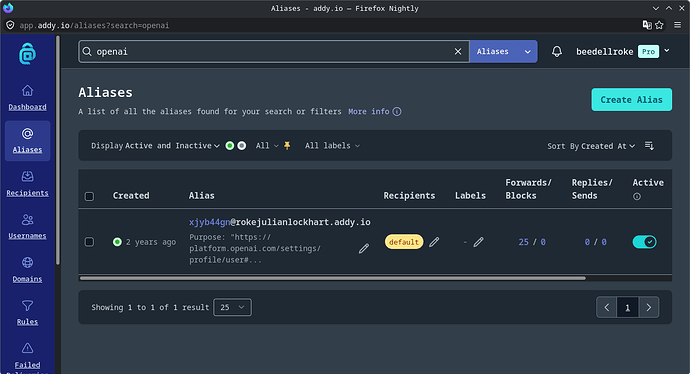Edit the alias purpose description pencil
The height and width of the screenshot is (374, 690).
tap(363, 249)
